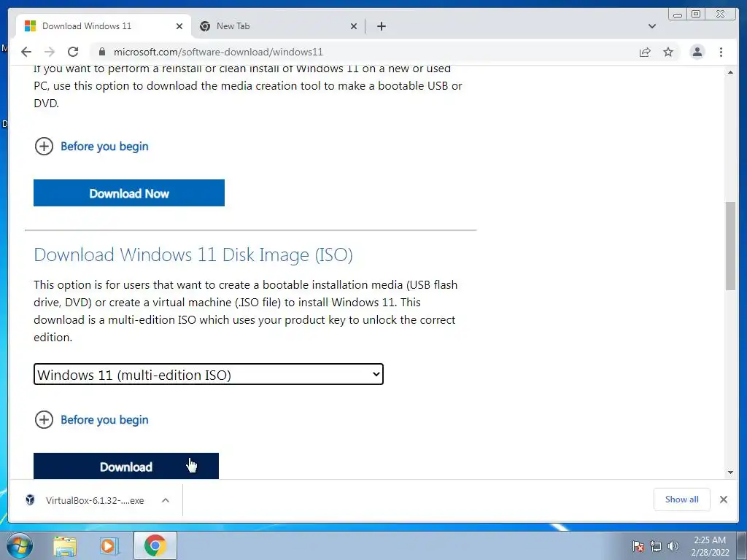Launch Windows Media Player from taskbar
The width and height of the screenshot is (747, 560).
click(109, 546)
